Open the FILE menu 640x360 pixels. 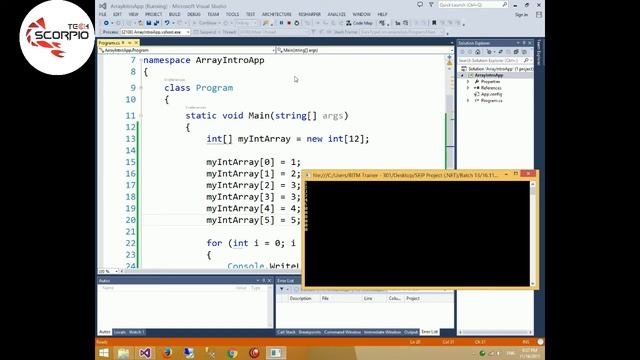pyautogui.click(x=102, y=14)
